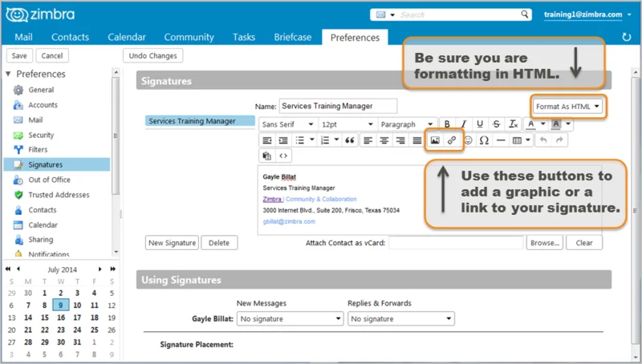642x364 pixels.
Task: Switch to the Contacts tab
Action: (70, 37)
